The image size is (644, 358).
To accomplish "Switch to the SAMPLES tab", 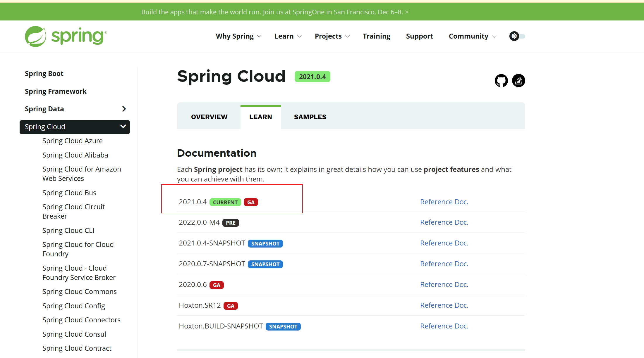I will [310, 117].
